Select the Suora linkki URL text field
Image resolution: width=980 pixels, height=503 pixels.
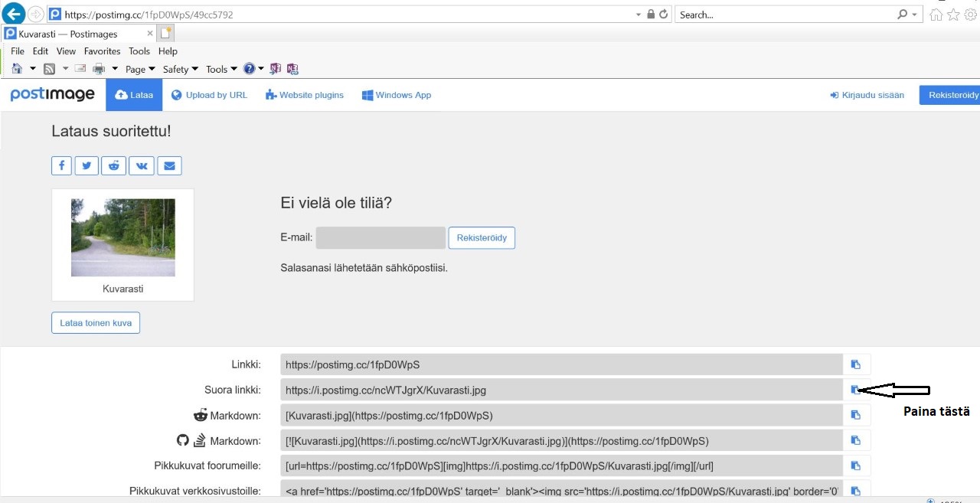coord(561,390)
